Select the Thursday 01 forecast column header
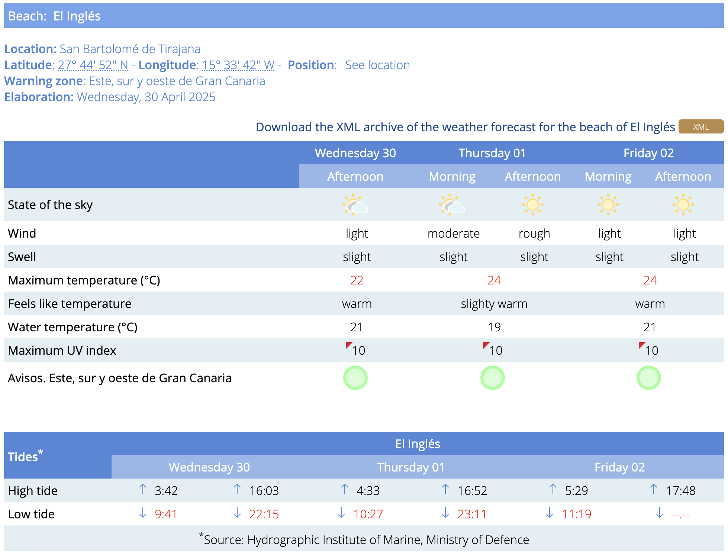This screenshot has height=560, width=728. (x=492, y=153)
